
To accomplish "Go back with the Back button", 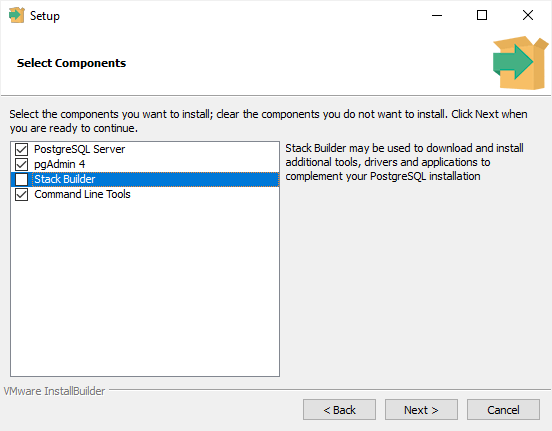I will click(339, 410).
